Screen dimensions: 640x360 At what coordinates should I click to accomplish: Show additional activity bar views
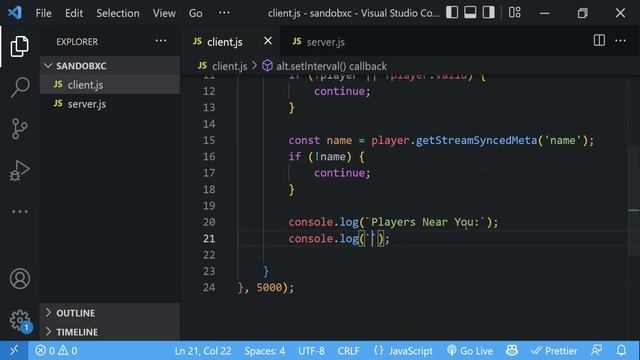pyautogui.click(x=20, y=211)
